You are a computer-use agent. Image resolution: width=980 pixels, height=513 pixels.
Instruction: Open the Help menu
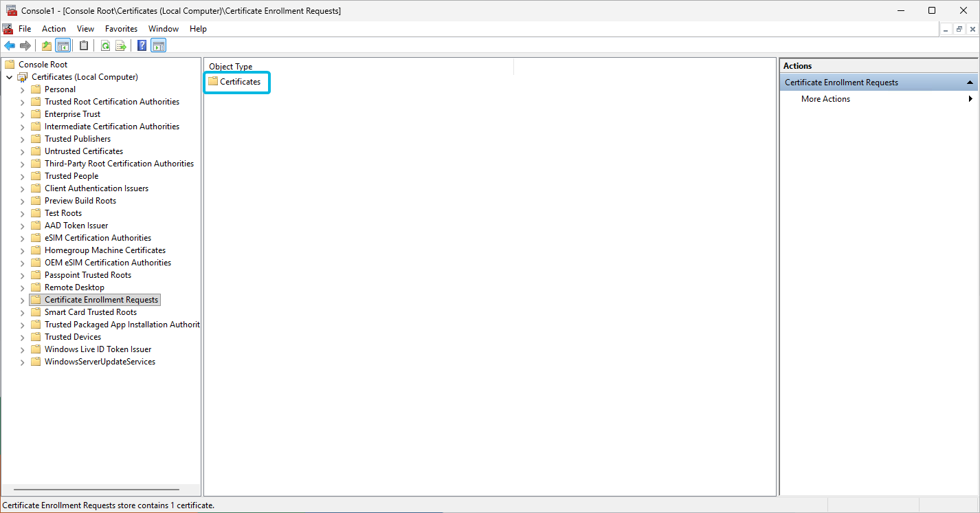198,29
